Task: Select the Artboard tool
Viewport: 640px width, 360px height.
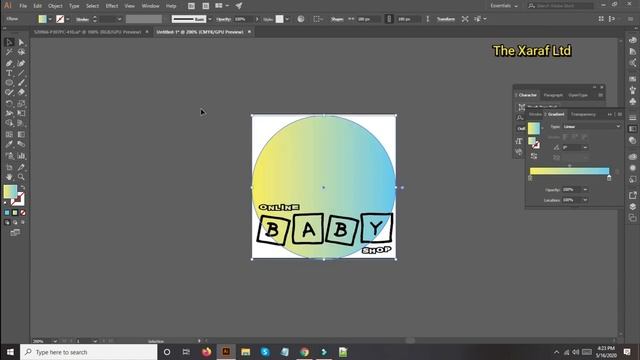Action: coord(9,167)
